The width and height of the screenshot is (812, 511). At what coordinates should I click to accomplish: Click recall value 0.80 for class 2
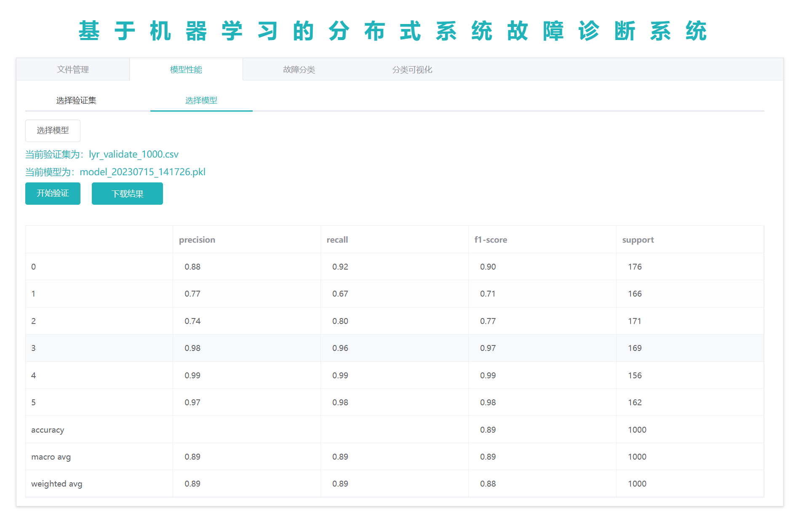coord(340,321)
